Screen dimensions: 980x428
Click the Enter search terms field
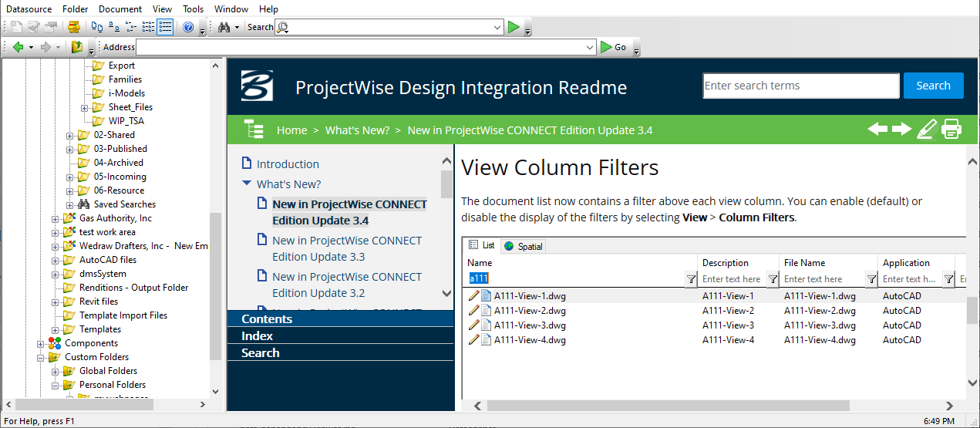800,86
